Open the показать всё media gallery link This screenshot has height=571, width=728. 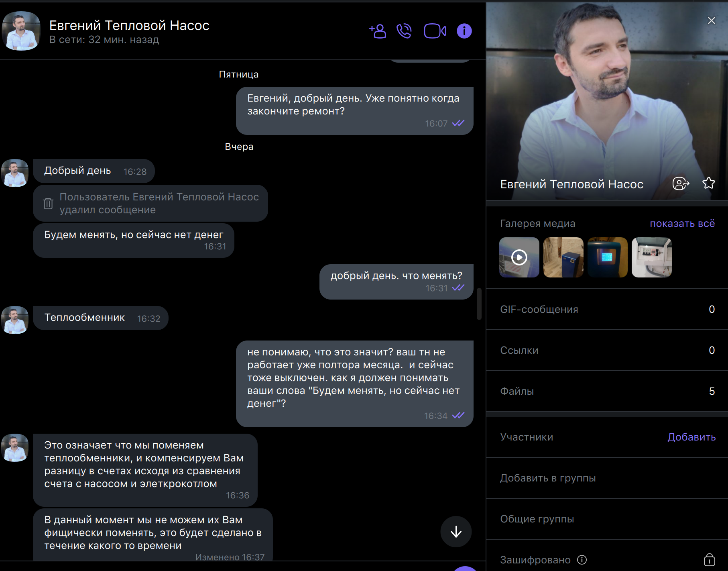(682, 224)
